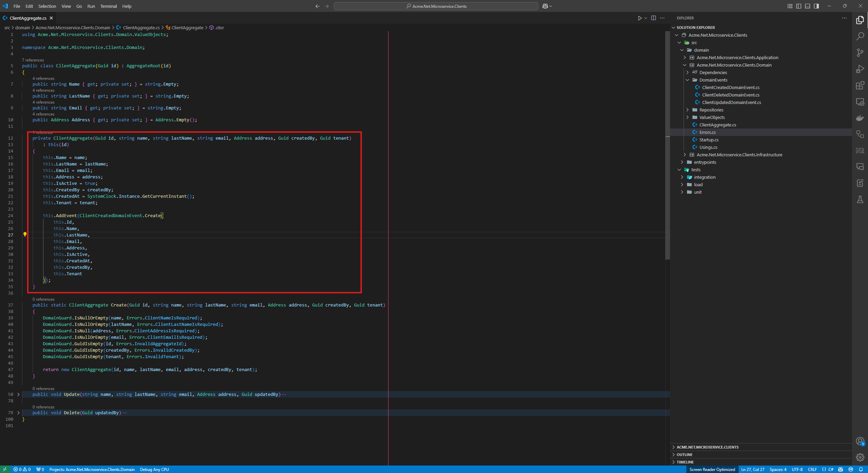Change indentation via Spaces: 4
The image size is (868, 473).
pyautogui.click(x=778, y=469)
